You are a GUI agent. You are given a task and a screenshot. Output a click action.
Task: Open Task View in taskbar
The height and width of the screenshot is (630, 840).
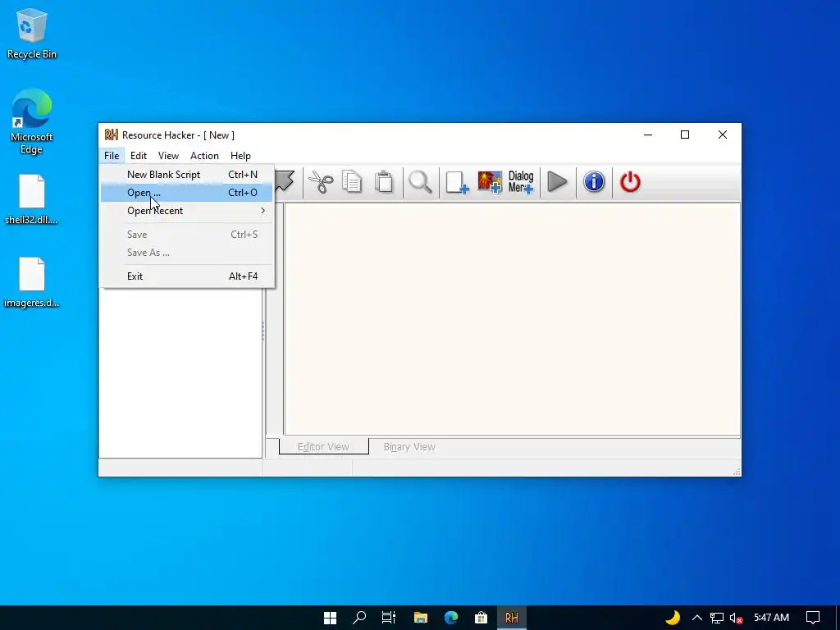coord(389,618)
